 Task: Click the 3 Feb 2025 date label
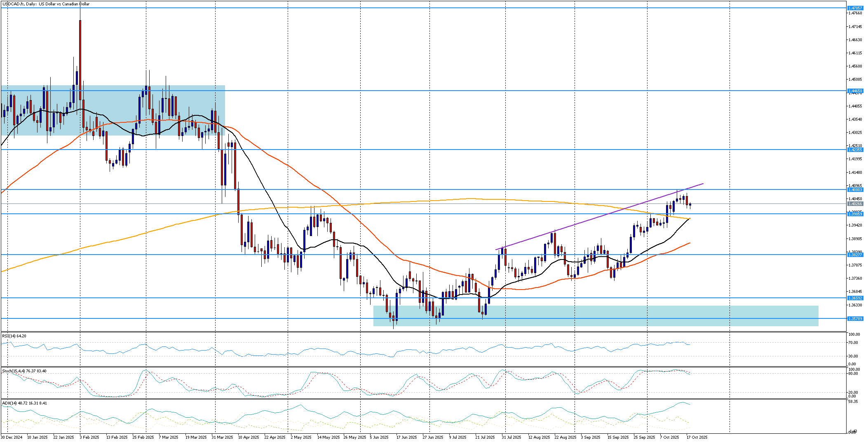(89, 437)
